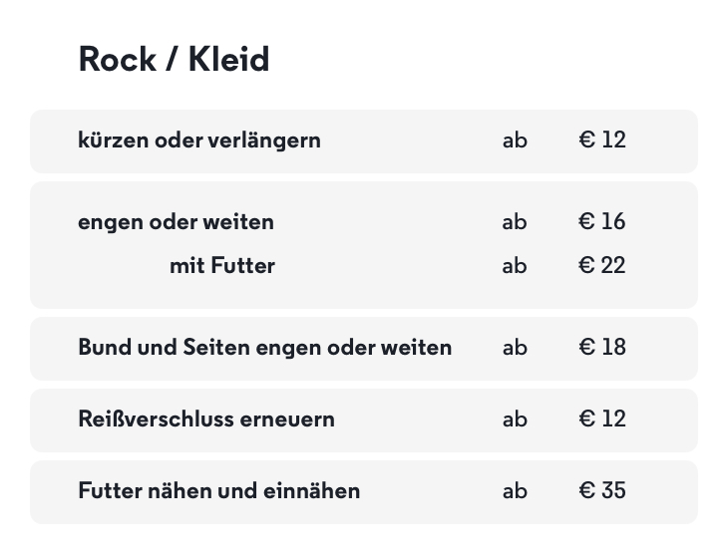Click the € 18 price
The height and width of the screenshot is (560, 728).
click(x=602, y=348)
